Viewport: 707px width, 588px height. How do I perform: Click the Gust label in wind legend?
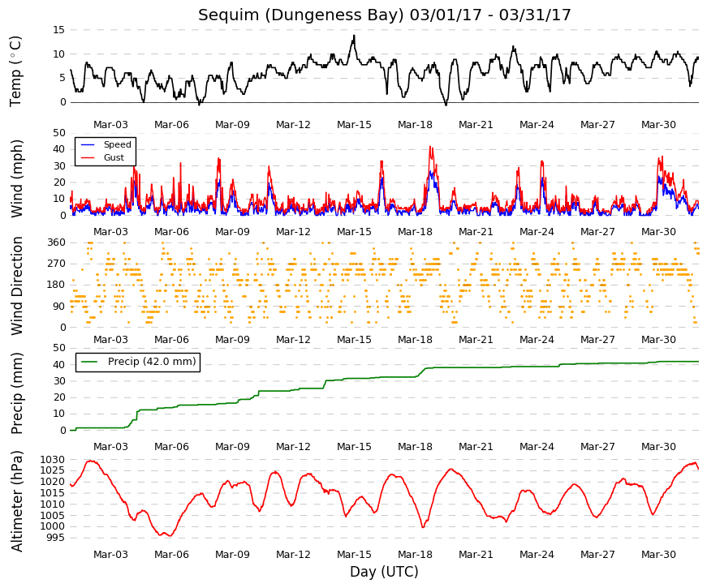point(114,157)
